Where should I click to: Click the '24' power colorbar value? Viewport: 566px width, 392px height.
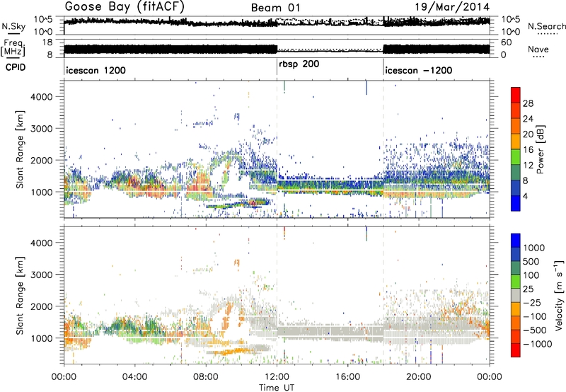point(528,119)
